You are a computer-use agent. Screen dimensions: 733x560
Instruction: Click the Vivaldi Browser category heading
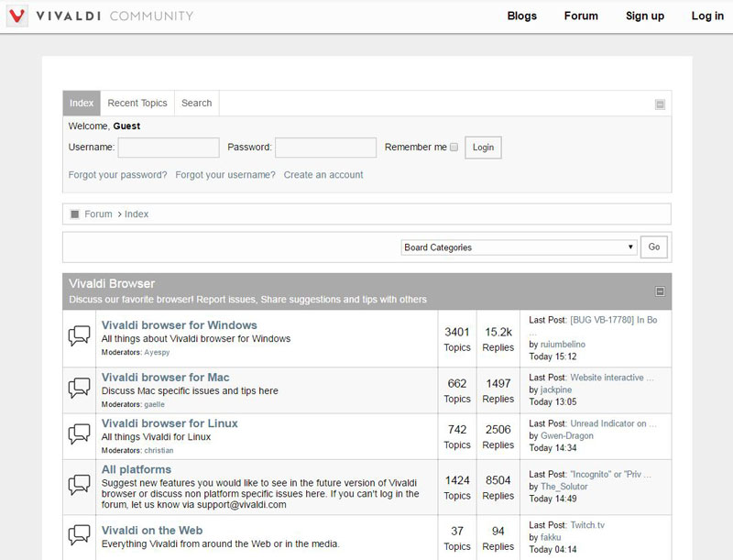pyautogui.click(x=112, y=284)
